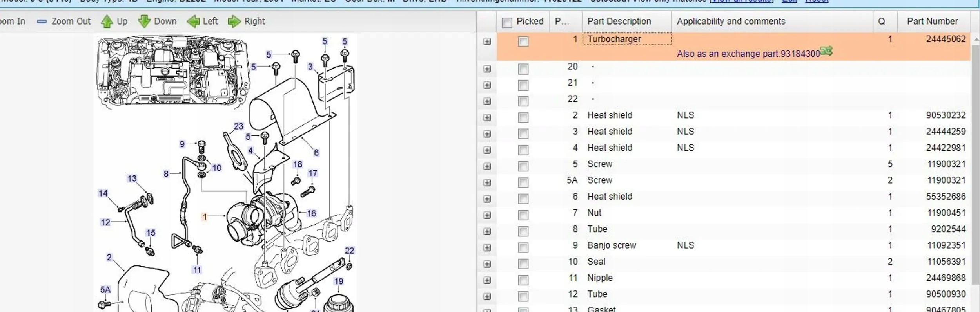Image resolution: width=980 pixels, height=312 pixels.
Task: Expand the Nipple row details
Action: 487,280
